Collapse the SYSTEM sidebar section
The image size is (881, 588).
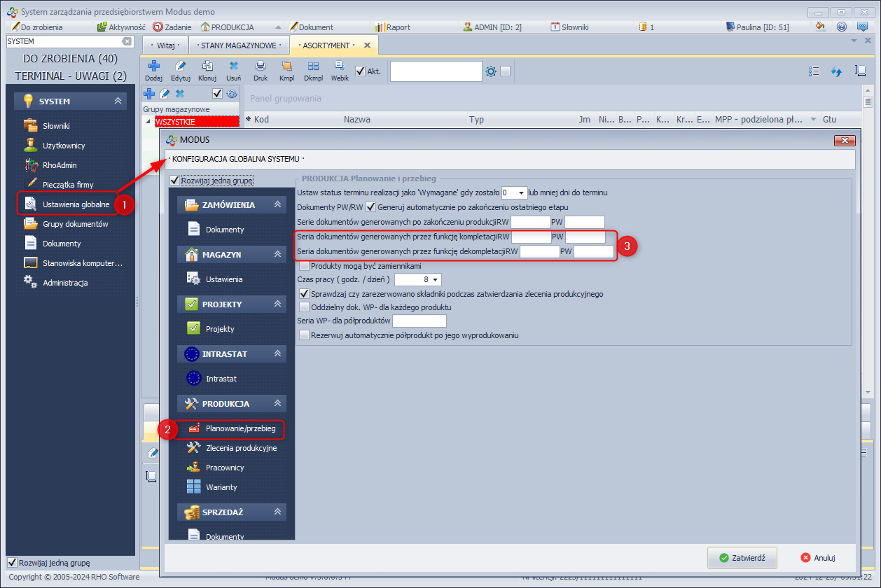pos(118,101)
